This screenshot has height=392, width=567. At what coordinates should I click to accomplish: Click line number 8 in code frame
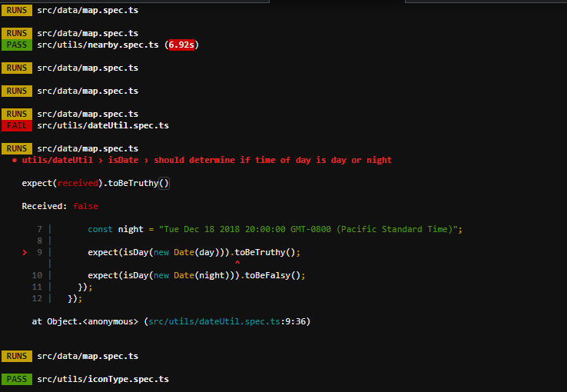(x=39, y=241)
